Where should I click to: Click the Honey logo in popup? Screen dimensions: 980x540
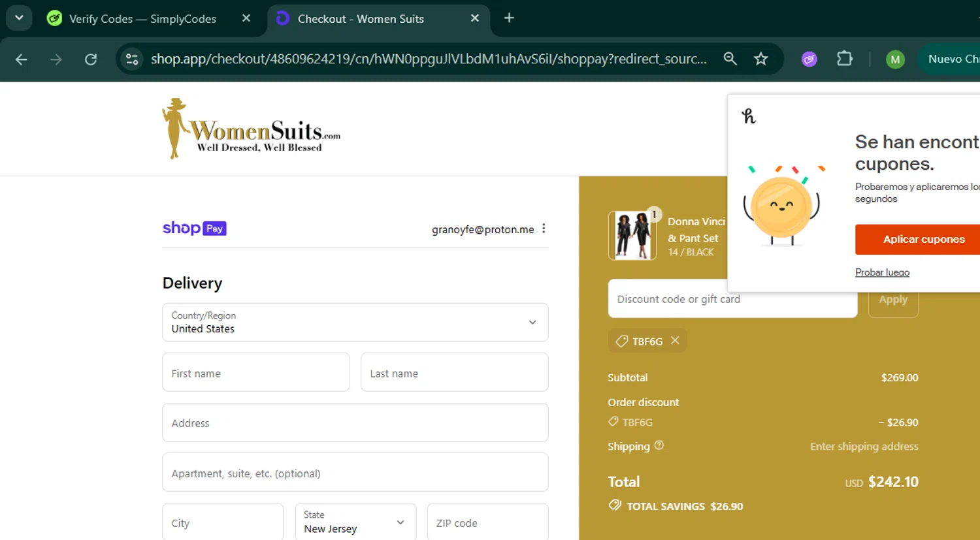tap(749, 116)
